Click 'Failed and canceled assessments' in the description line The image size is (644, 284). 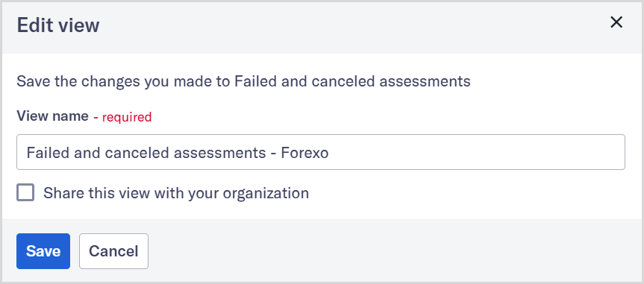(x=352, y=81)
